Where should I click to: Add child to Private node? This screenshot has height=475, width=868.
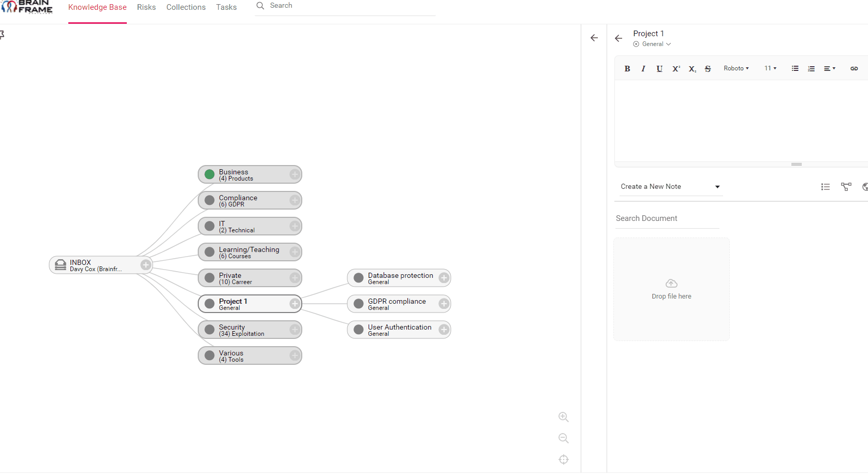click(x=295, y=278)
